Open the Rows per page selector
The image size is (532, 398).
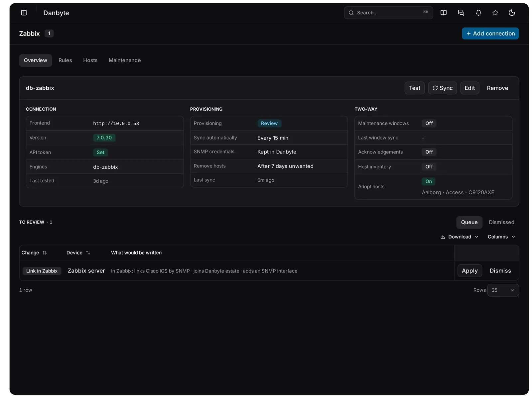point(503,290)
